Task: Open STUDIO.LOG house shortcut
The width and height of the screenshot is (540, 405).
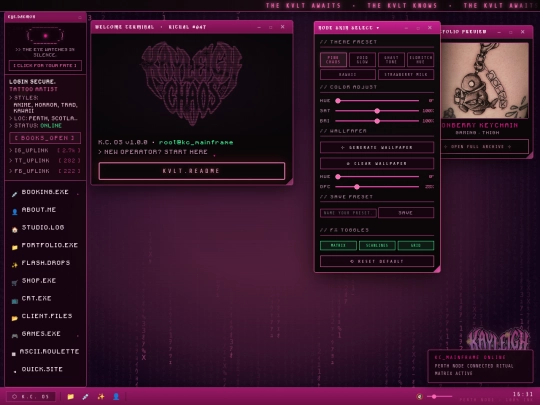Action: [x=45, y=228]
